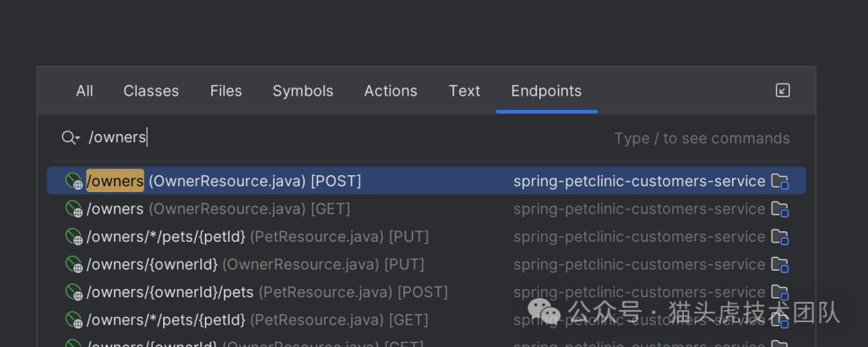Click endpoint icon of /owners/{ownerId} PUT row

(x=74, y=264)
